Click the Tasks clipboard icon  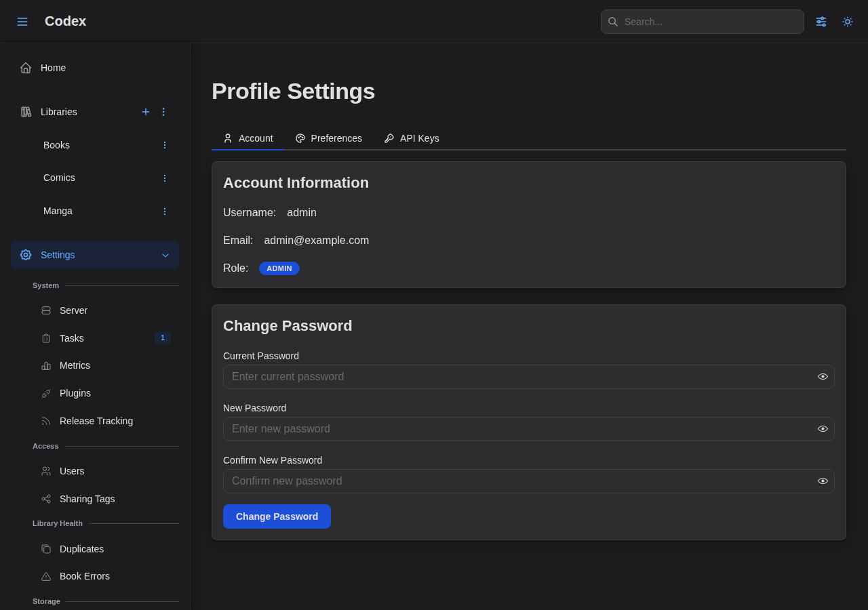coord(46,338)
